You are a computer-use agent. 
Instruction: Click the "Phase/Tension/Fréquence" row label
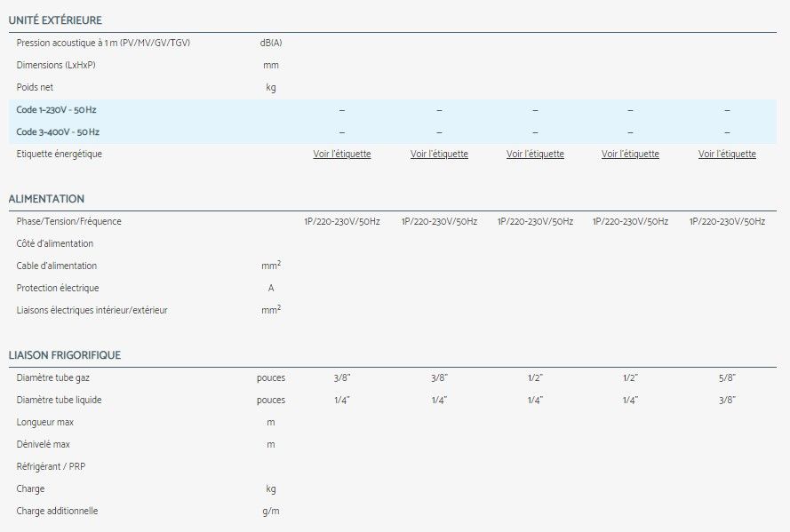68,221
